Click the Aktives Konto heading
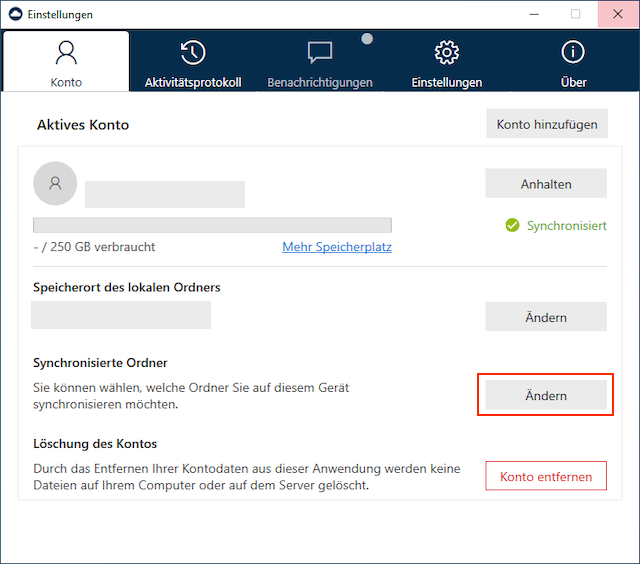 pos(83,124)
